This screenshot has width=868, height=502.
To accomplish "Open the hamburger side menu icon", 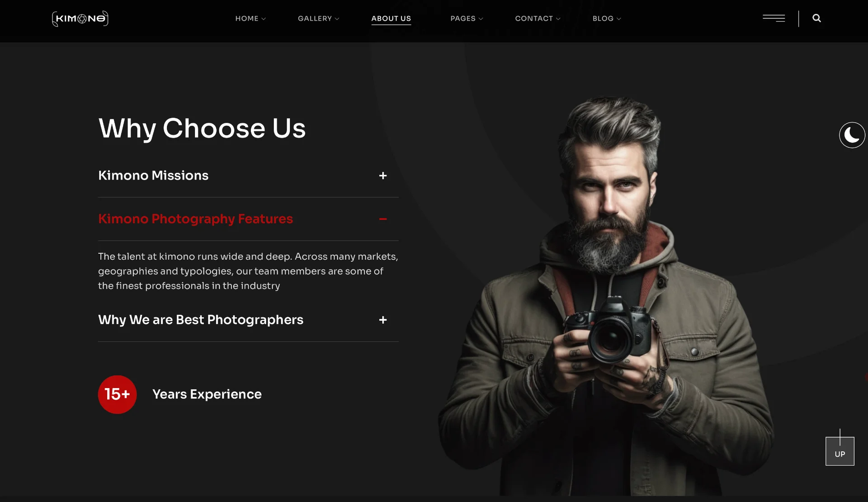I will (x=774, y=18).
